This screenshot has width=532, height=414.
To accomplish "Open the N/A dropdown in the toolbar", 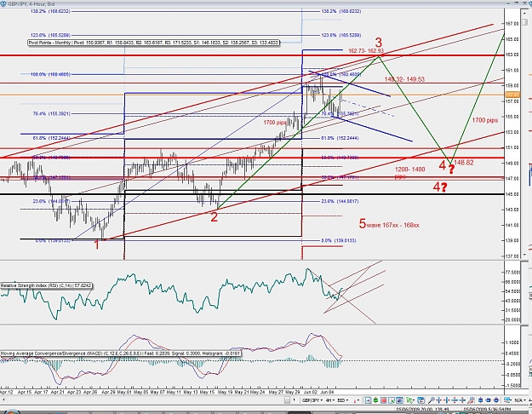I will (x=520, y=400).
